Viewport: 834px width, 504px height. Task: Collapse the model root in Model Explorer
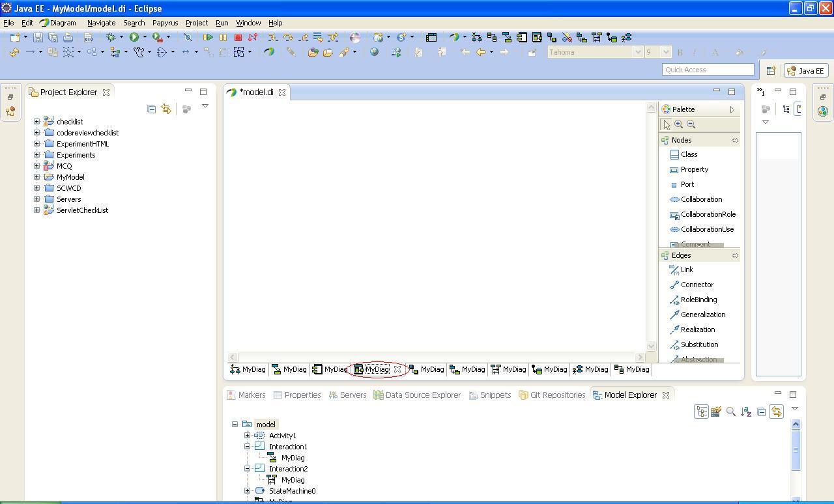(x=235, y=424)
